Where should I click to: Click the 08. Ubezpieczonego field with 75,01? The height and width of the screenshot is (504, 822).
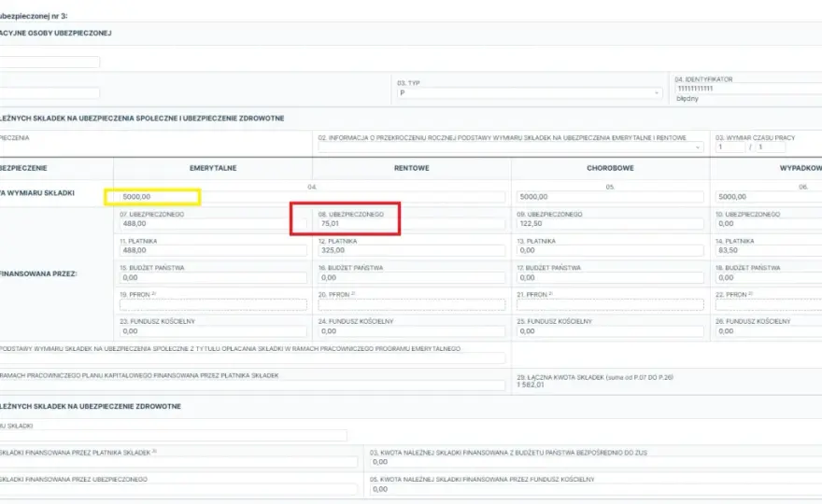412,224
